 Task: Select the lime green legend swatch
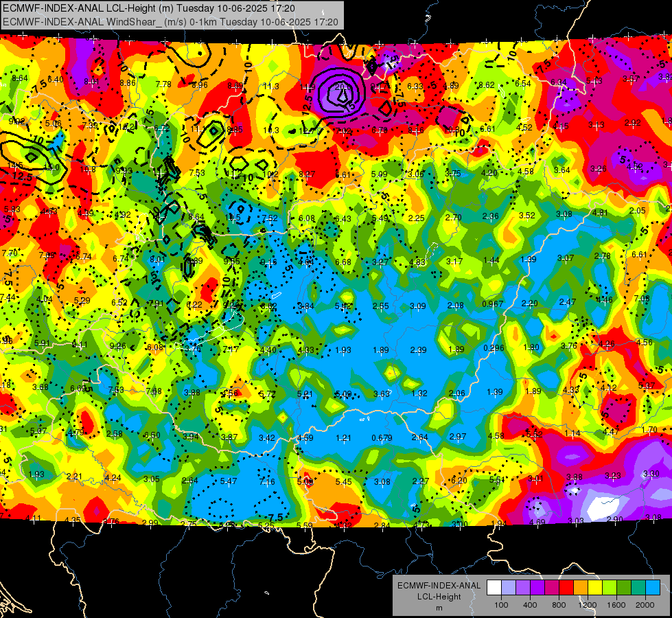[x=610, y=588]
